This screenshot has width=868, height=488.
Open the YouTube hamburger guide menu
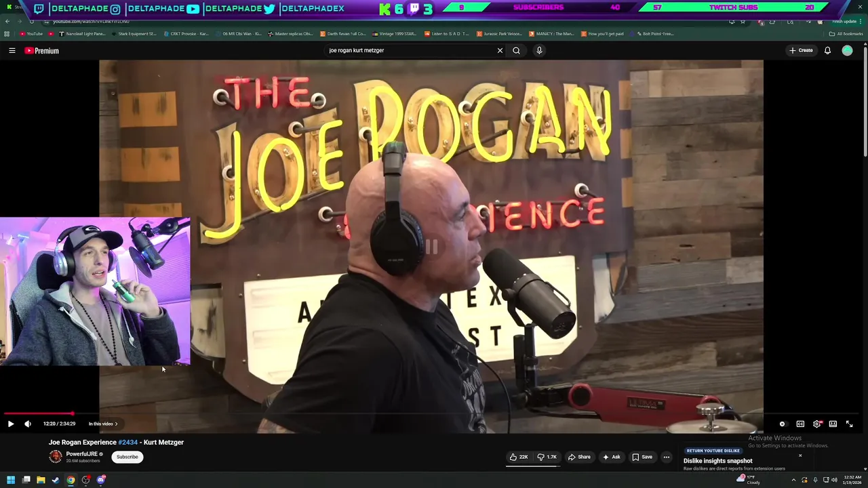(12, 50)
